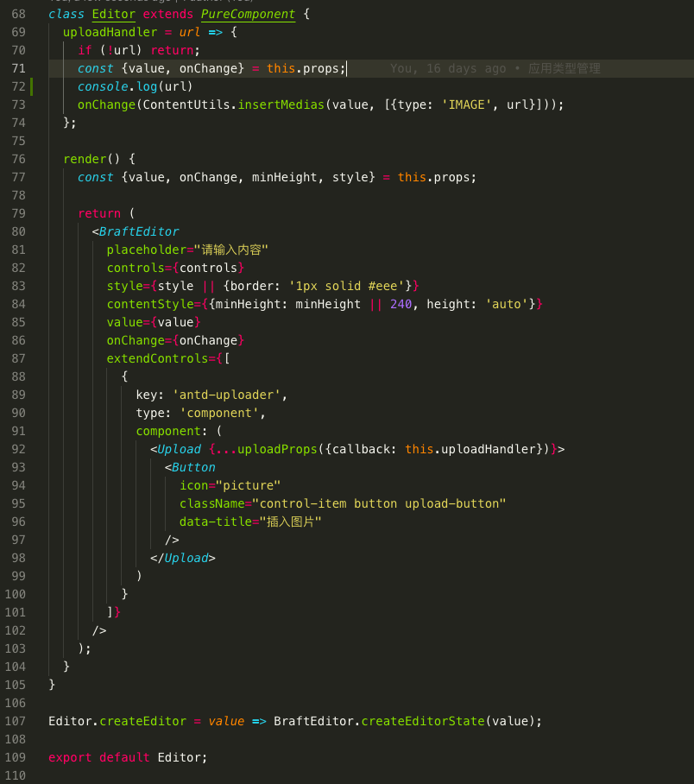Click the "placeholder" attribute name

147,250
